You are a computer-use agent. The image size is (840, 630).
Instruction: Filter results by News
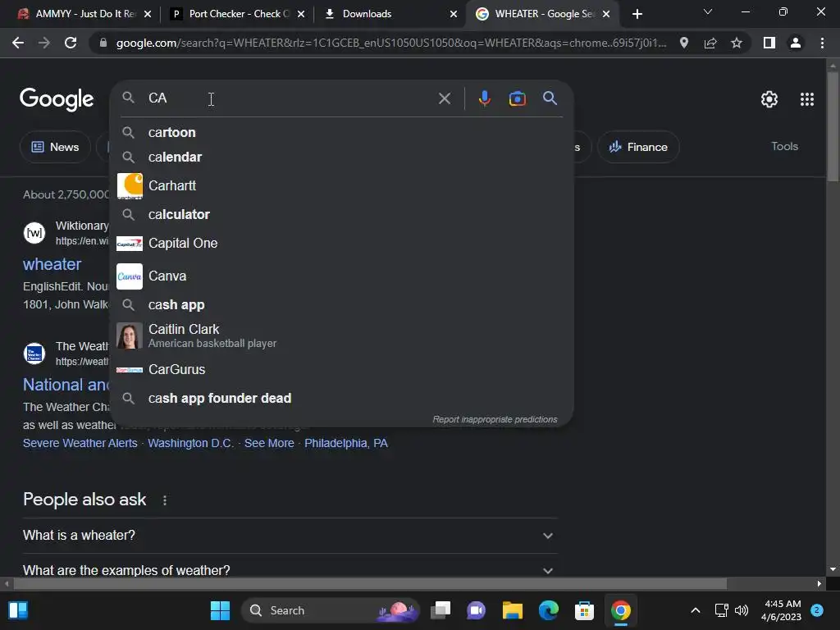(55, 147)
